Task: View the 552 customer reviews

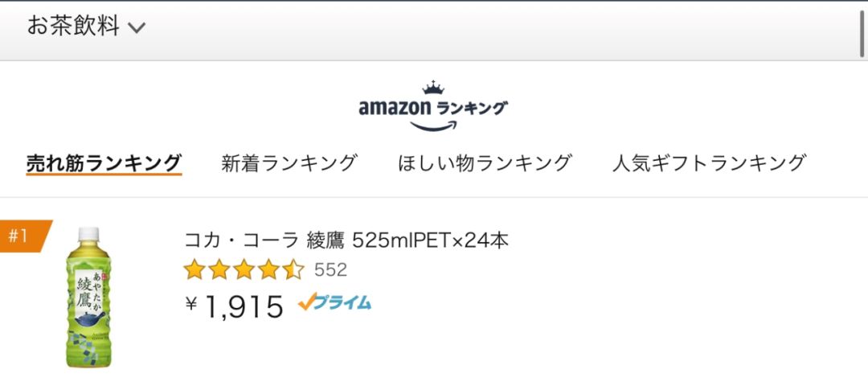Action: [330, 270]
